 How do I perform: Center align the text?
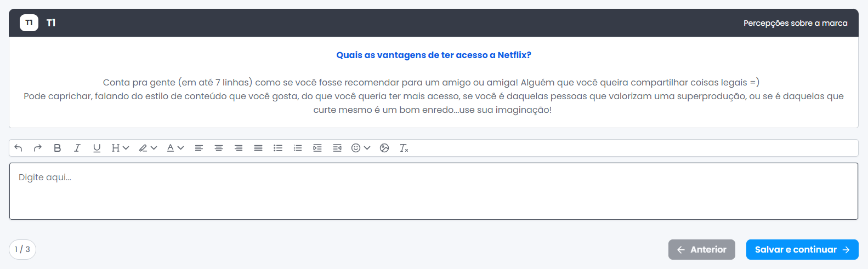(x=219, y=148)
